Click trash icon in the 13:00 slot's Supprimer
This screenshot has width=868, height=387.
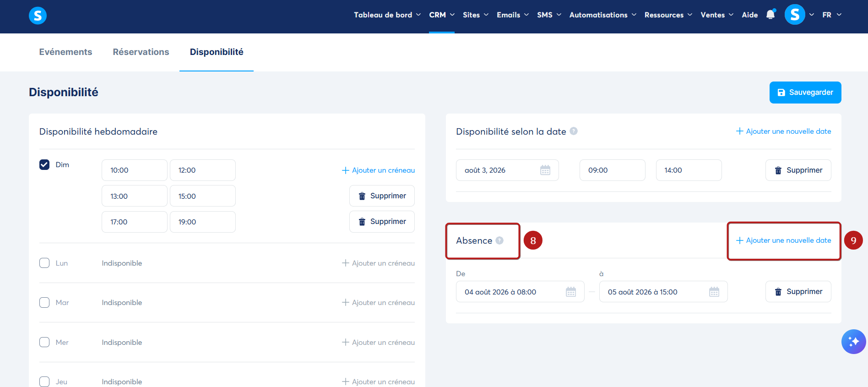point(362,196)
